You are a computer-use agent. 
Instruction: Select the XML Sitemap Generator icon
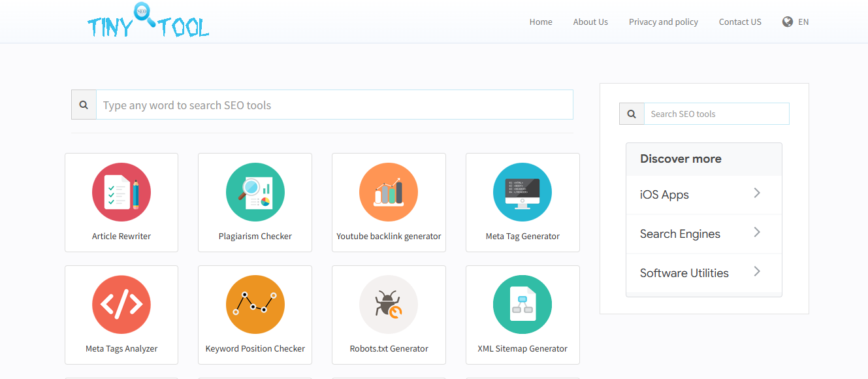[x=522, y=305]
